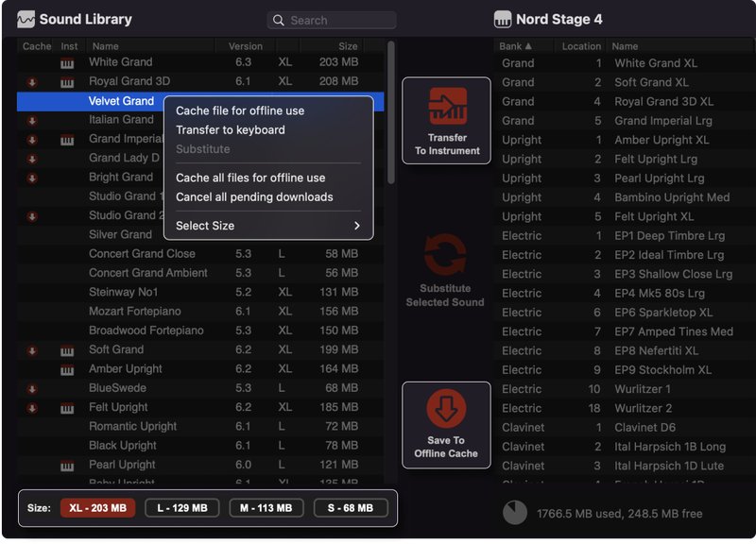Select the XL - 203 MB size option
The height and width of the screenshot is (544, 756).
pyautogui.click(x=98, y=508)
